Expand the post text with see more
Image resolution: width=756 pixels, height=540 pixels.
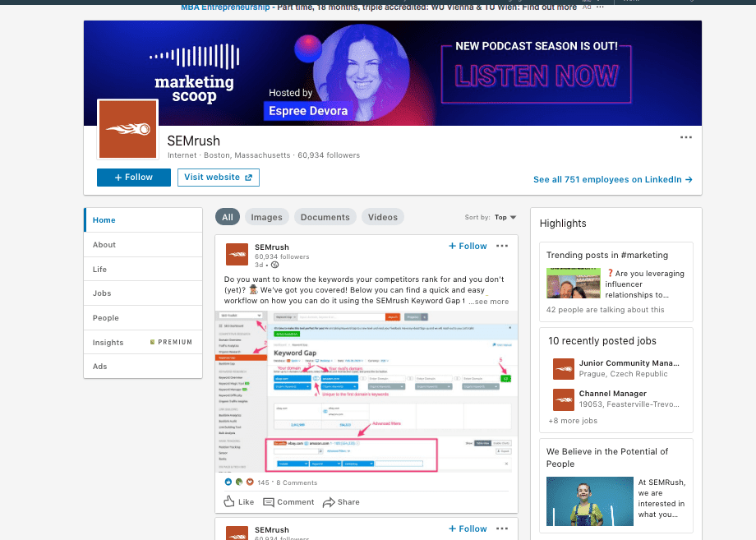(489, 302)
